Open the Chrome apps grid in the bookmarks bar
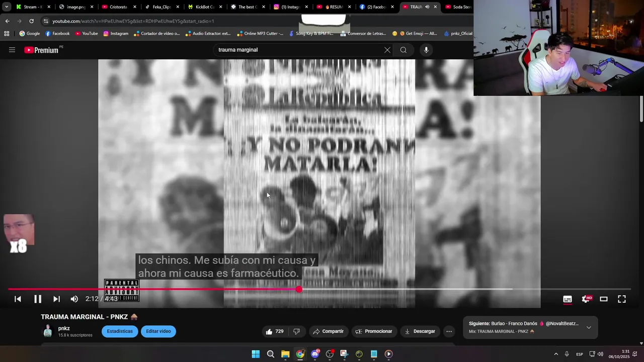This screenshot has height=362, width=644. tap(7, 34)
